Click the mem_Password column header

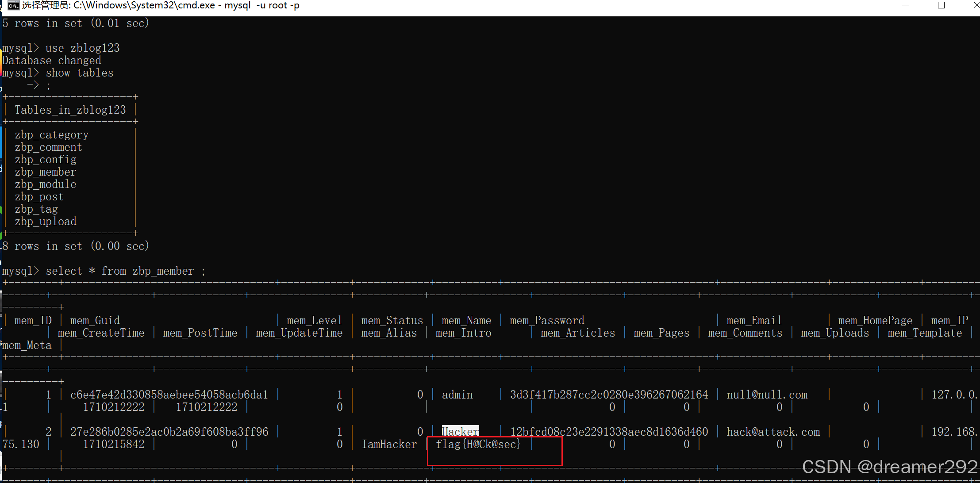tap(547, 320)
